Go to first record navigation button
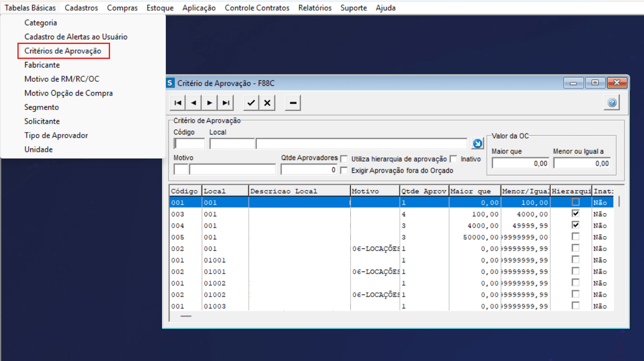This screenshot has width=644, height=361. [x=178, y=103]
